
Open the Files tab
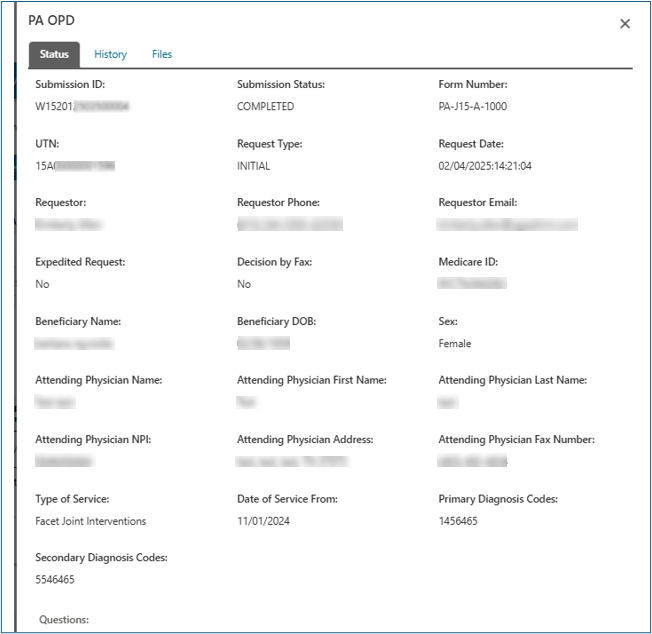[x=162, y=54]
